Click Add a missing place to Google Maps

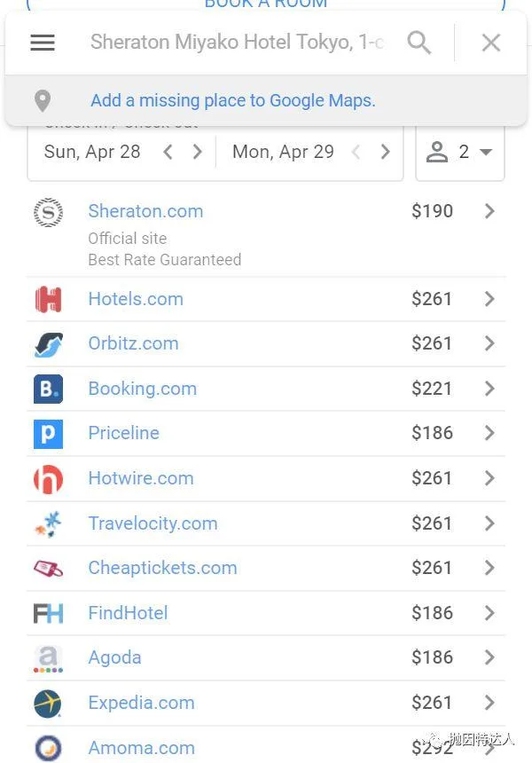232,101
